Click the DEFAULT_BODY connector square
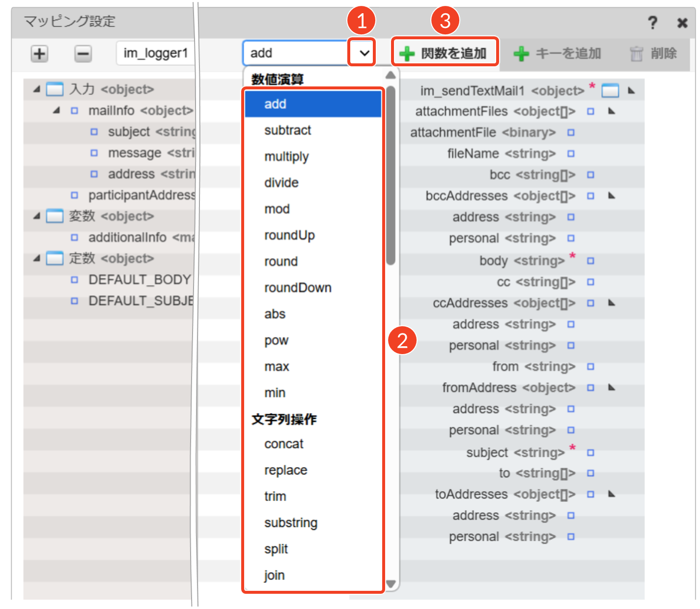700x609 pixels. [74, 280]
